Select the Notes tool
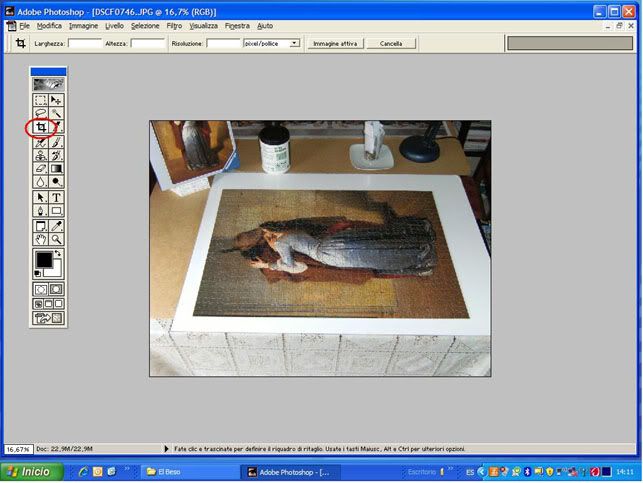Image resolution: width=643 pixels, height=483 pixels. point(41,226)
